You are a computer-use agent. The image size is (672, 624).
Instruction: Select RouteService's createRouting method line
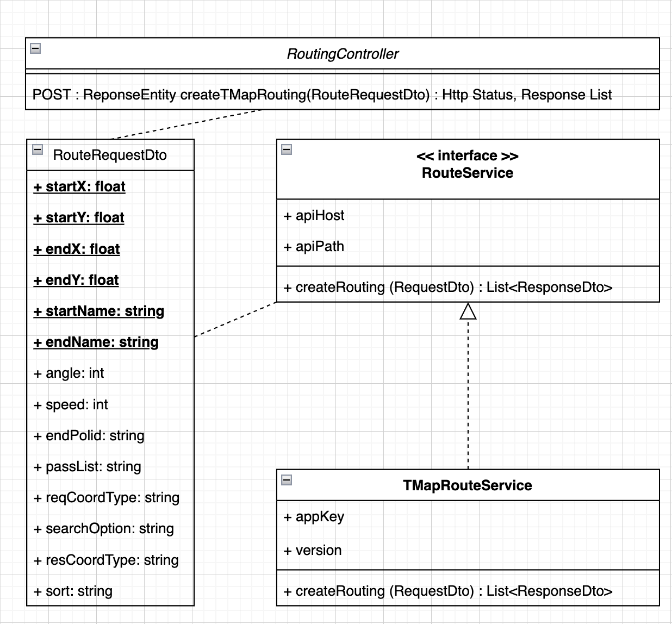[448, 287]
